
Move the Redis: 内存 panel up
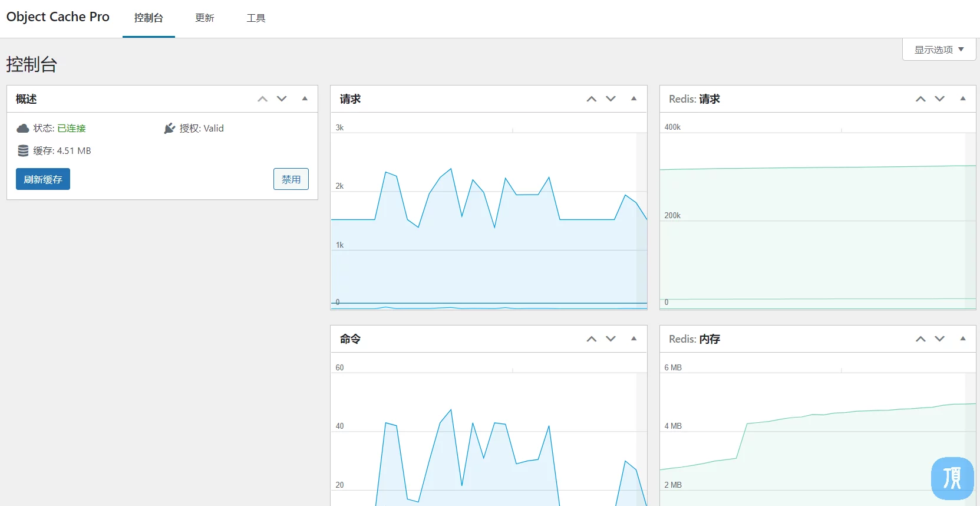pyautogui.click(x=920, y=339)
